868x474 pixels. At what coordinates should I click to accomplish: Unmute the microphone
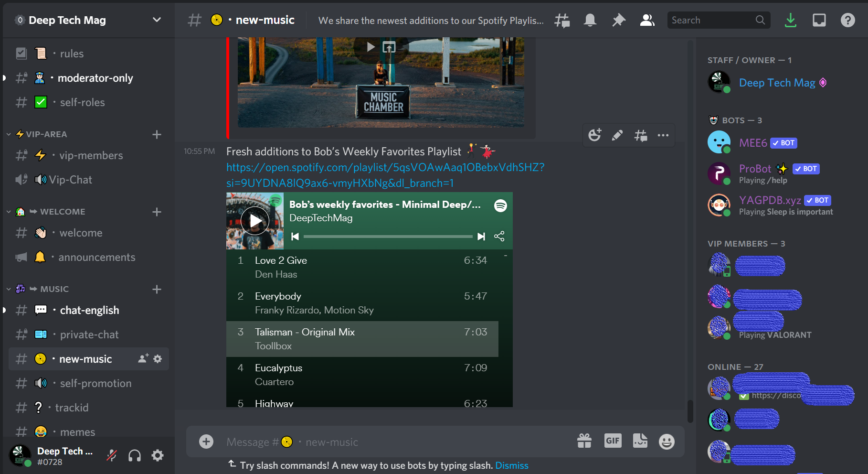coord(112,456)
